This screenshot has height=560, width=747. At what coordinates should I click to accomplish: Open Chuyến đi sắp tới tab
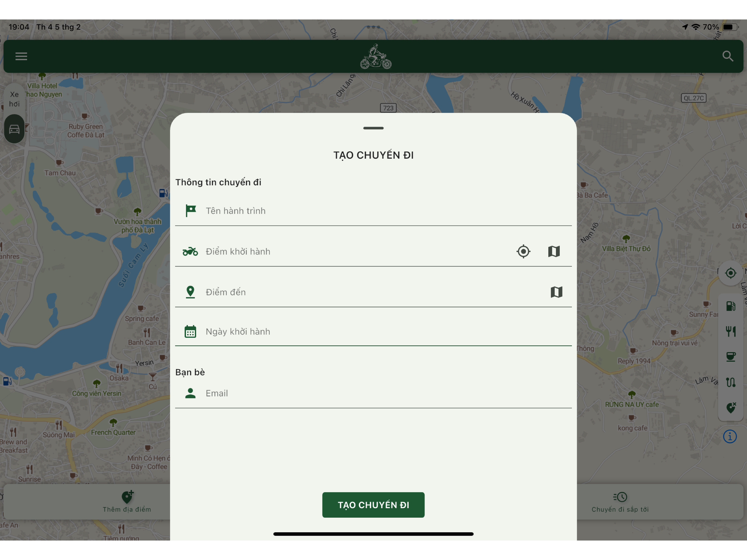[620, 502]
